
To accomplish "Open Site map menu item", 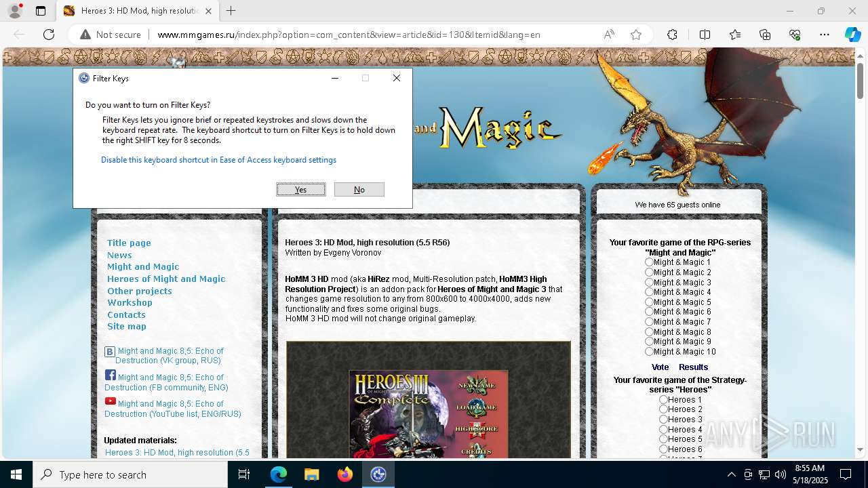I will click(x=127, y=326).
